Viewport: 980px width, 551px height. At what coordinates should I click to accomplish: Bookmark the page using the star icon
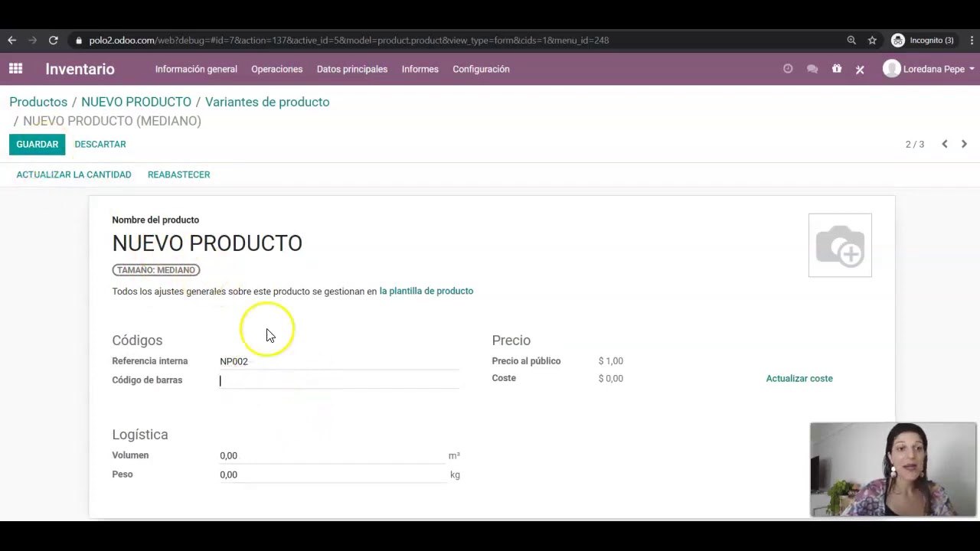(x=872, y=40)
